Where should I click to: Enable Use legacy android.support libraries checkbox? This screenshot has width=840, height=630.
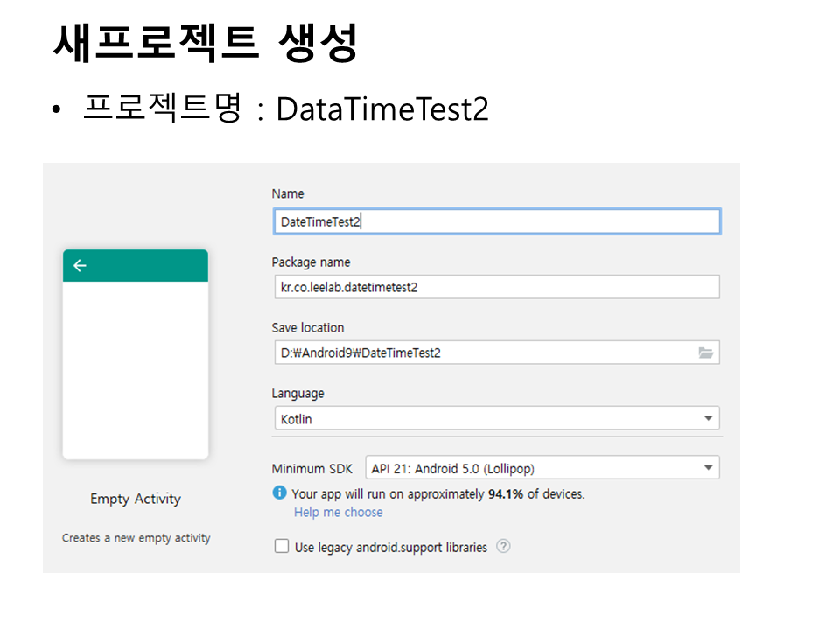(282, 547)
